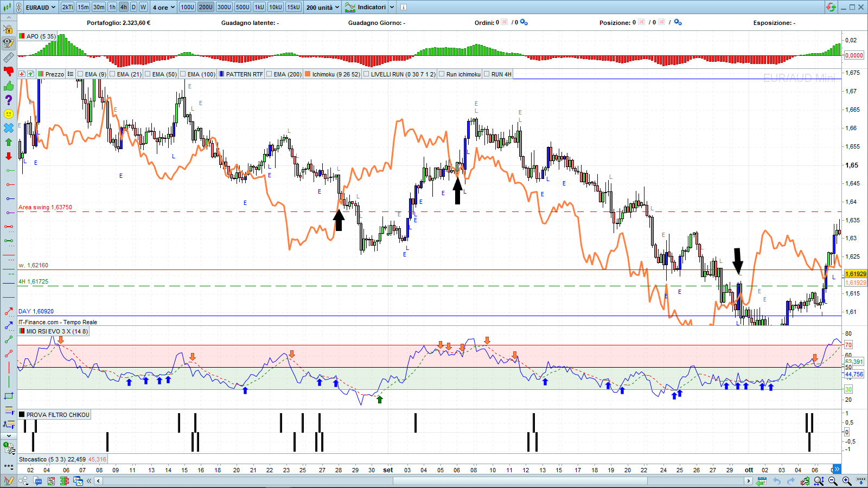Open the position settings gear icon
868x488 pixels.
pyautogui.click(x=678, y=22)
